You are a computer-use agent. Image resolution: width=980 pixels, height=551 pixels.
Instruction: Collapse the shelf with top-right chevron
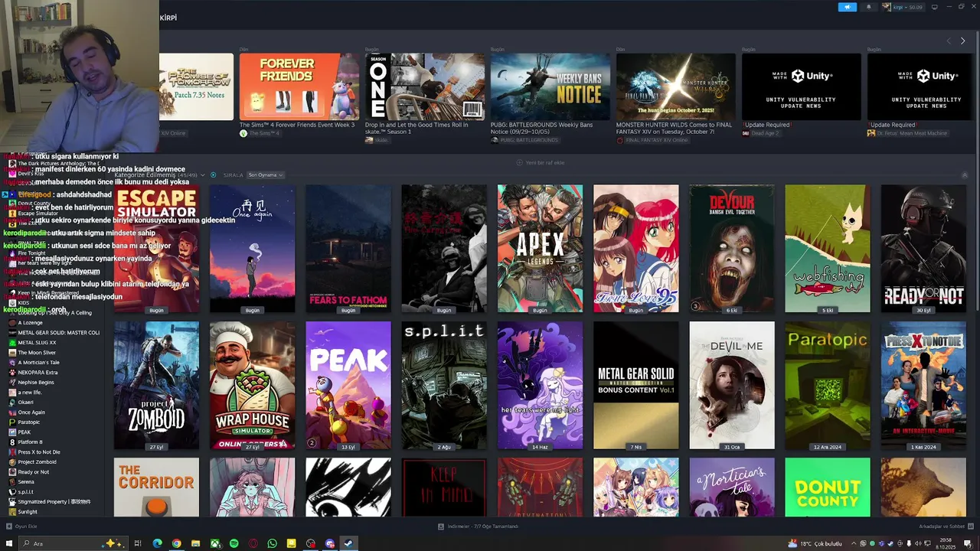964,174
